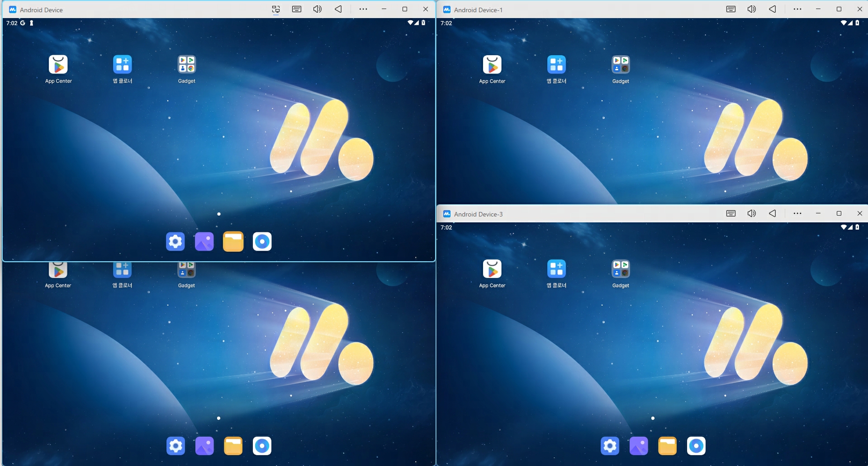
Task: Open browser app in Android Device window dock
Action: [262, 241]
